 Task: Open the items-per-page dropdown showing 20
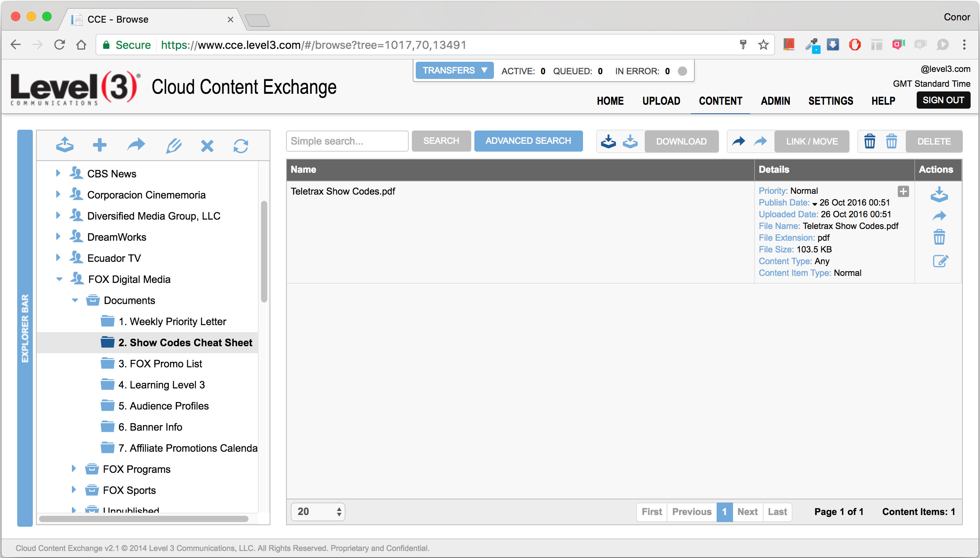[x=318, y=511]
